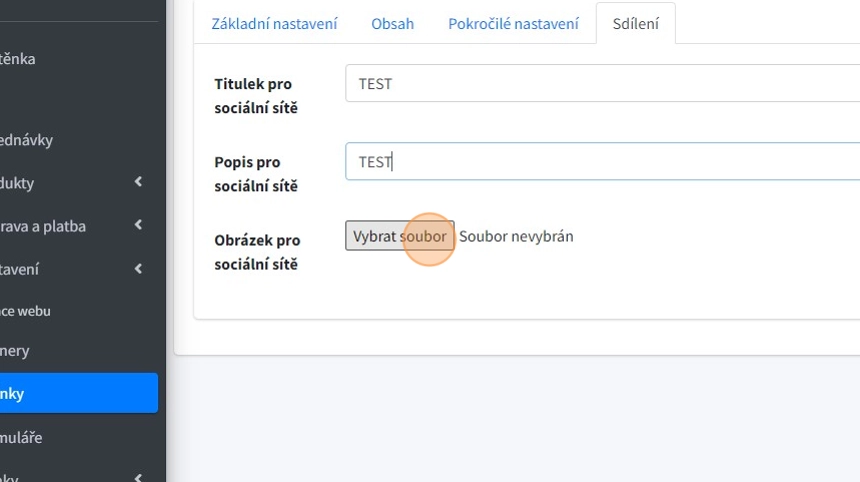Open the sidebar item ending in 'ce webu'
Viewport: 860px width, 482px height.
[26, 311]
